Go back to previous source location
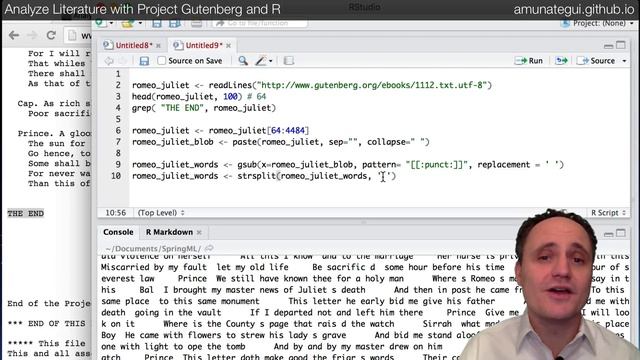Image resolution: width=640 pixels, height=360 pixels. (x=109, y=61)
